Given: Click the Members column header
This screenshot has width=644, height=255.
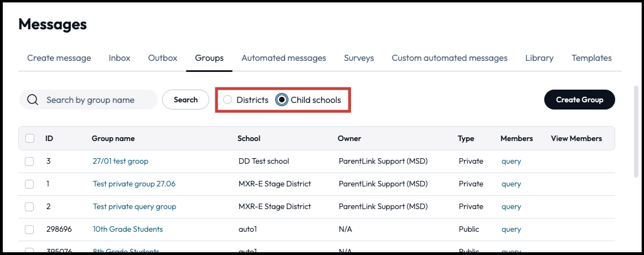Looking at the screenshot, I should click(x=517, y=139).
